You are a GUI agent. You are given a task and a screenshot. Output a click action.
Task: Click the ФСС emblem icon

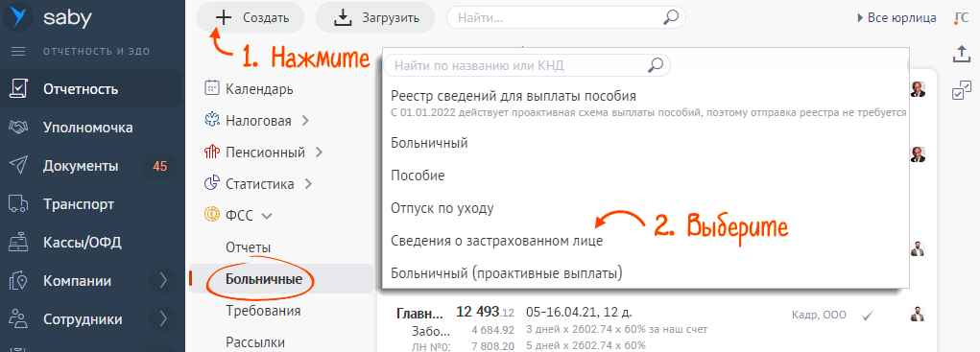(211, 215)
